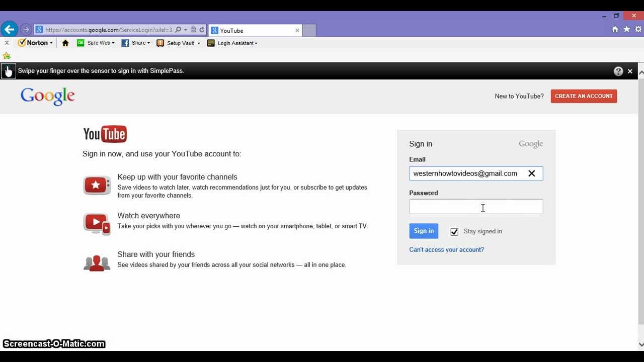Open the browser Tools gear icon
This screenshot has height=362, width=644.
(638, 30)
